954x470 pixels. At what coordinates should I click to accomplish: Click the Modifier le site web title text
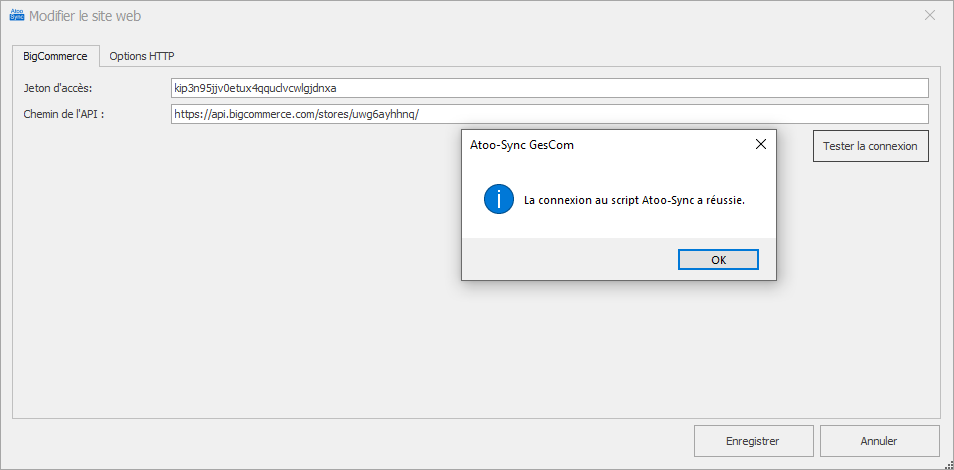(x=85, y=16)
